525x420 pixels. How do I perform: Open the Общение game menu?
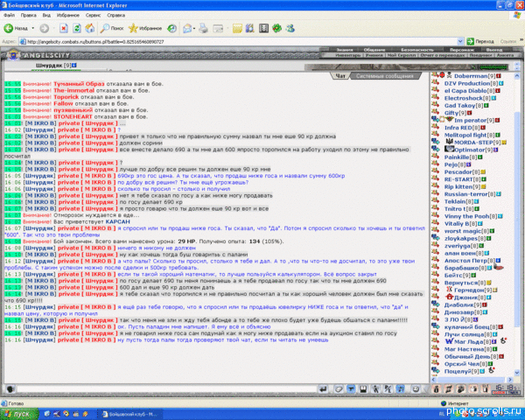point(374,50)
